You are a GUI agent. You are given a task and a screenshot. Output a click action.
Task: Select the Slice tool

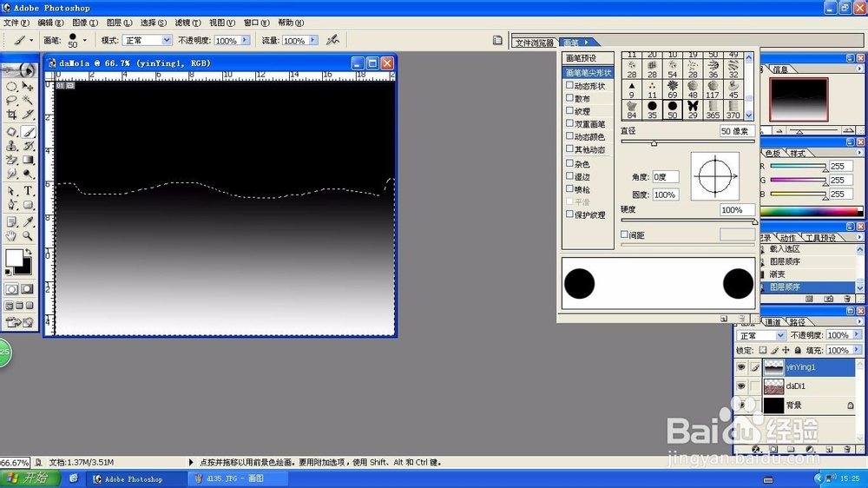point(28,115)
